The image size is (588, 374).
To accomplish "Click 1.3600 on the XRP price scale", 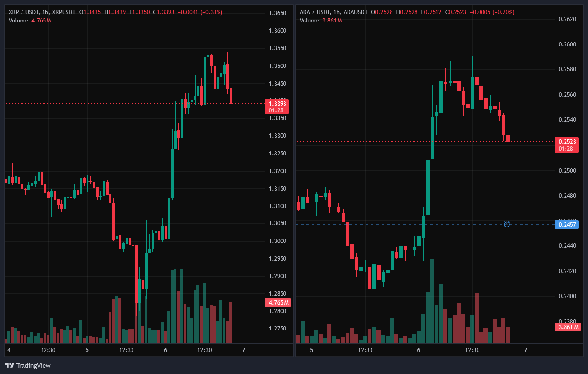I will coord(278,31).
